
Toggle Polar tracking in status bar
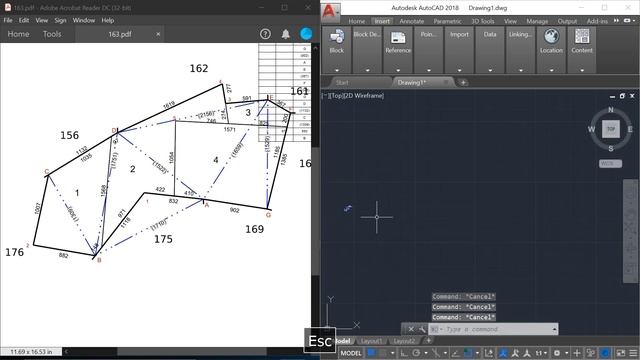point(416,353)
